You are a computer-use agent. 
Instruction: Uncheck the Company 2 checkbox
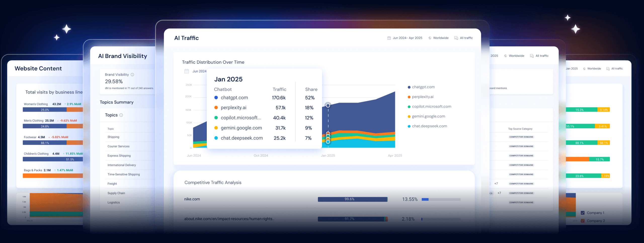tap(583, 221)
